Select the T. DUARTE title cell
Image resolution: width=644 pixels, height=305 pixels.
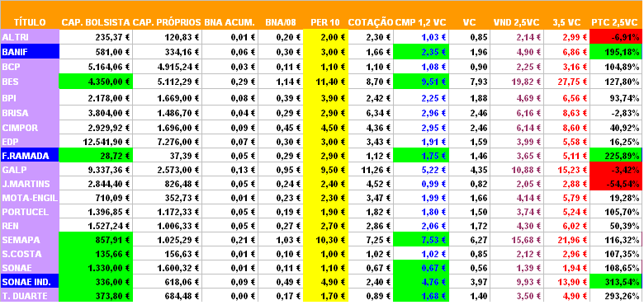30,296
